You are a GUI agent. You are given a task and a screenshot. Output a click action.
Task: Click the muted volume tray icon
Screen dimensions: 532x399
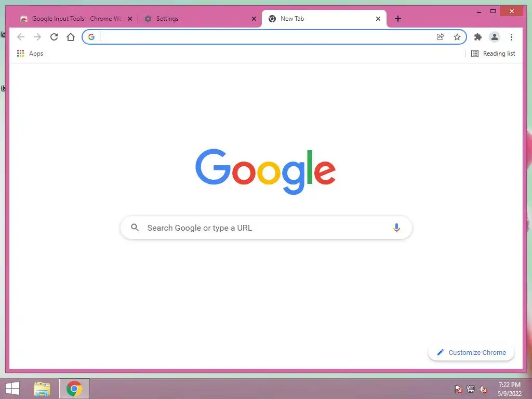pos(483,389)
